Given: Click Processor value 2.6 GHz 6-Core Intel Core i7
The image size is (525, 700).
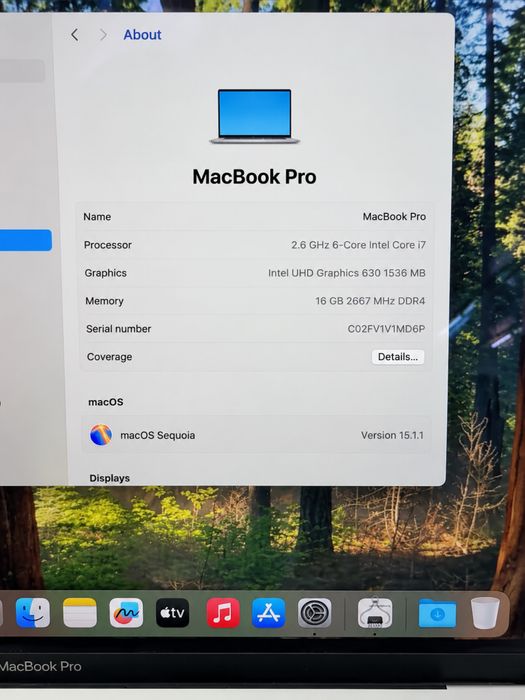Looking at the screenshot, I should tap(358, 245).
